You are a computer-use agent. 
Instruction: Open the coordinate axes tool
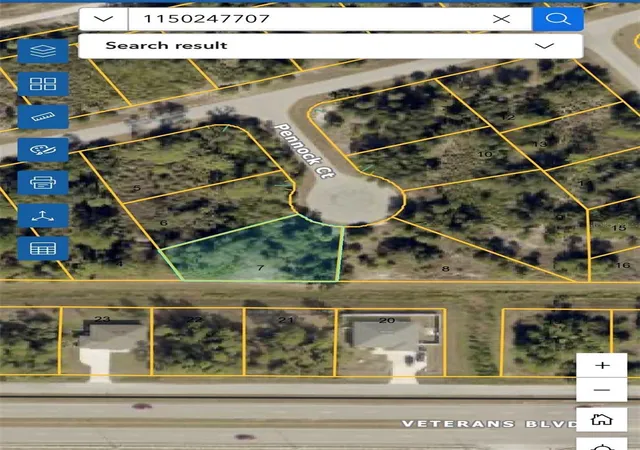(43, 216)
